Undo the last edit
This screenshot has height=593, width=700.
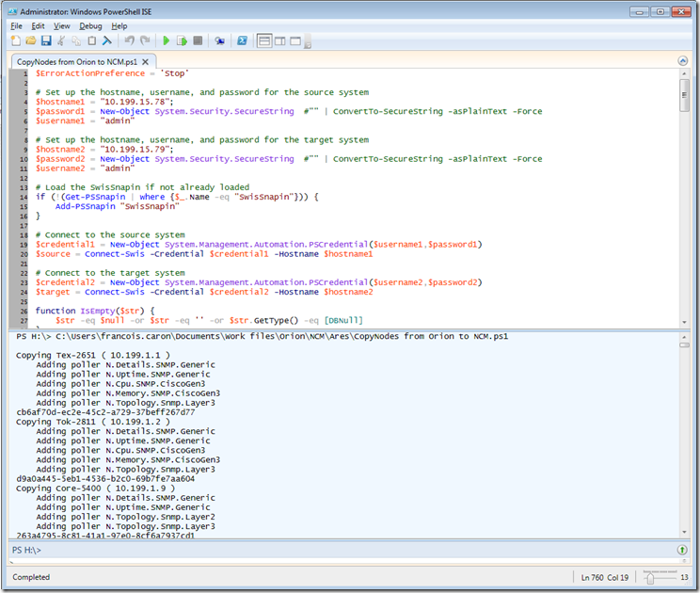130,41
